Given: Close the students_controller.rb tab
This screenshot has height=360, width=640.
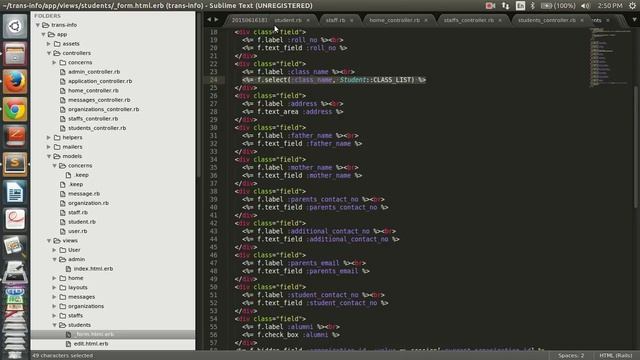Looking at the screenshot, I should point(582,20).
